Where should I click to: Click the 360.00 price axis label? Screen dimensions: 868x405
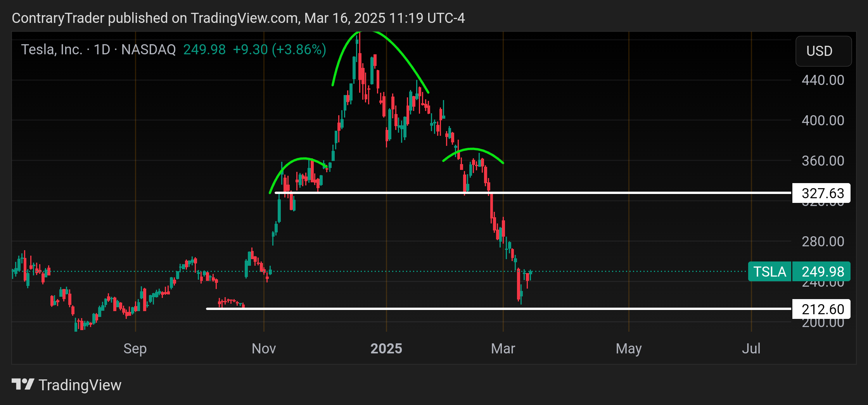click(823, 161)
